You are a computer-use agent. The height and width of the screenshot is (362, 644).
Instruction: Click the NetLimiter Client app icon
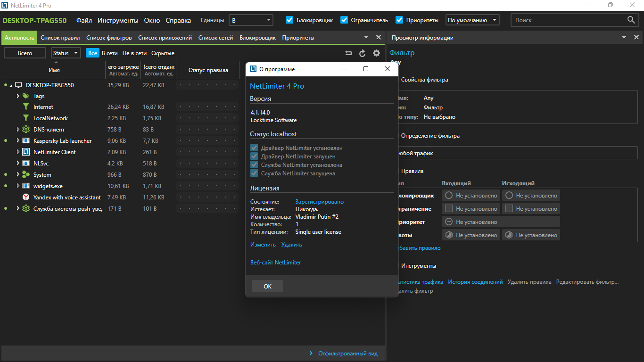coord(26,152)
